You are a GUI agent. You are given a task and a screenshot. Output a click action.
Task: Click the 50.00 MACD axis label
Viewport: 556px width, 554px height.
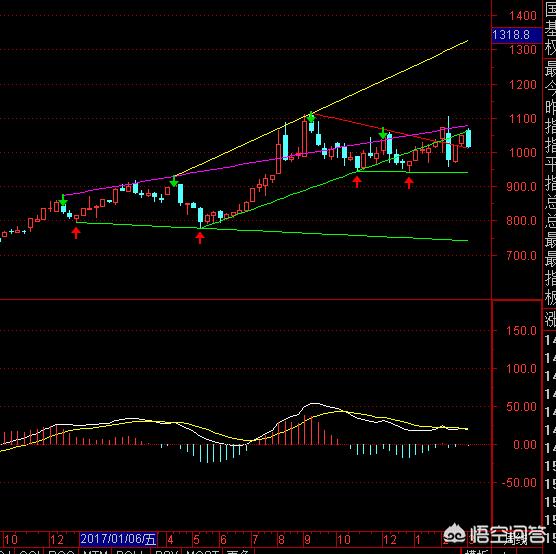[x=521, y=406]
